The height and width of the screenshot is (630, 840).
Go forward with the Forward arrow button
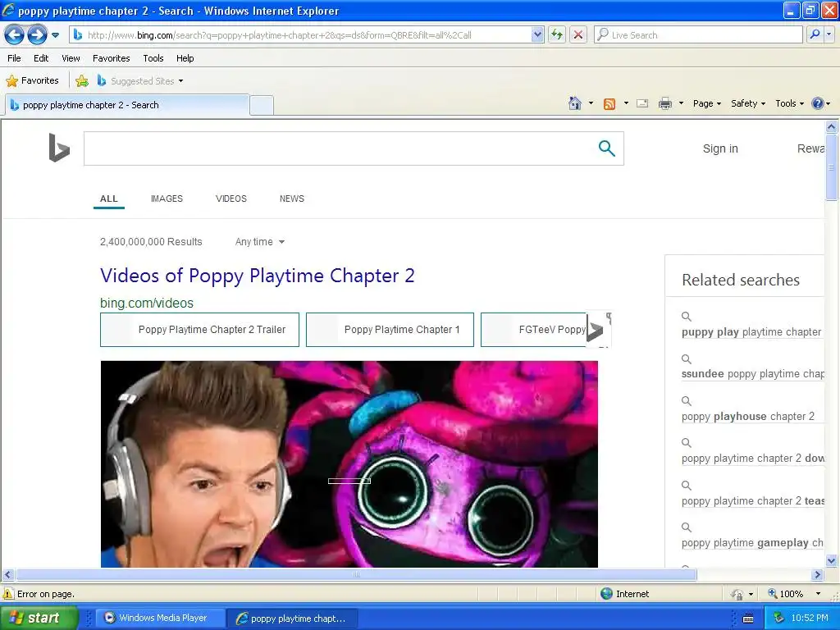(x=37, y=35)
